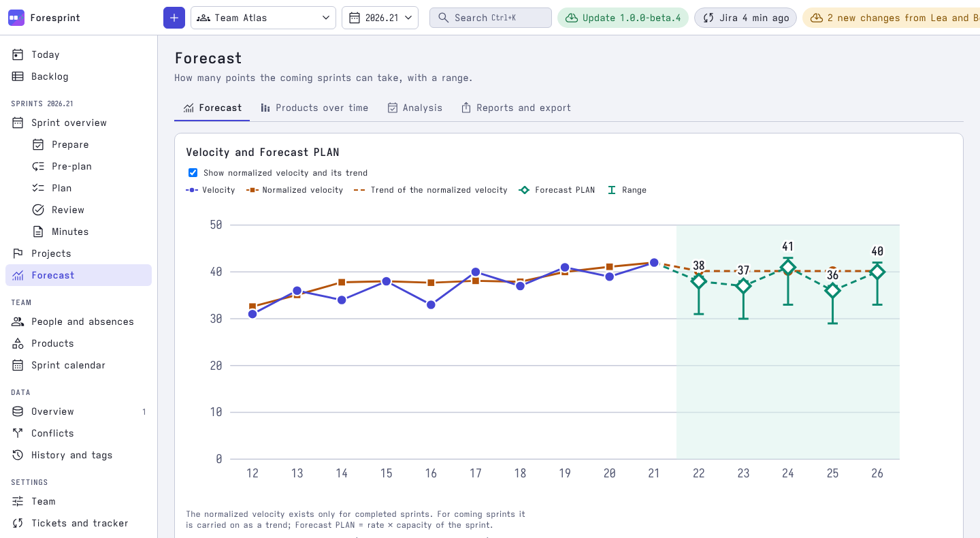Switch to the Products over time tab
The width and height of the screenshot is (980, 538).
[x=314, y=108]
